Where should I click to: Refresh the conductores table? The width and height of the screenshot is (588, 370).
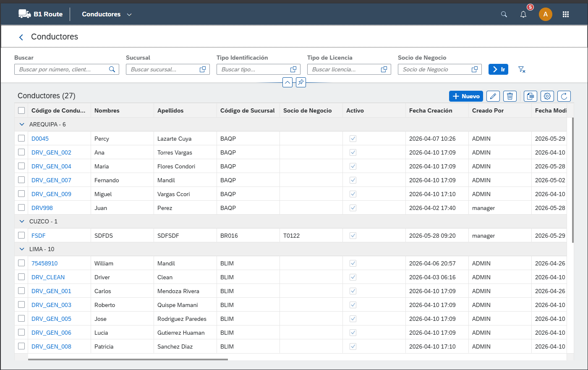point(564,96)
